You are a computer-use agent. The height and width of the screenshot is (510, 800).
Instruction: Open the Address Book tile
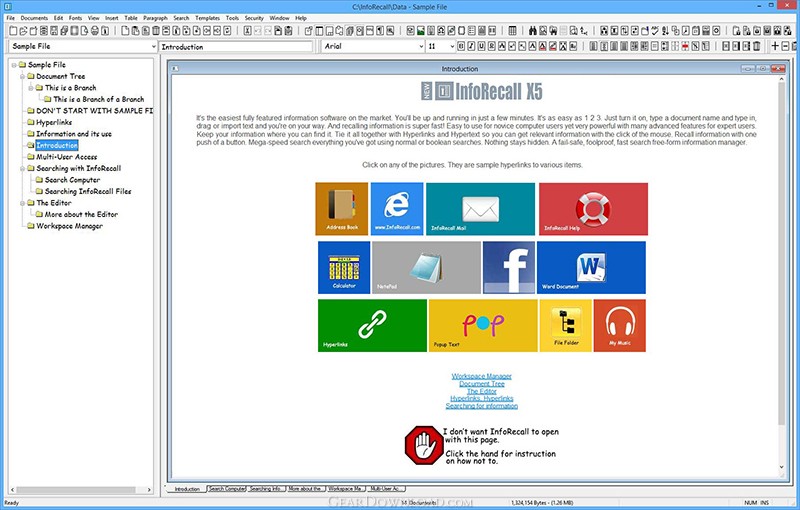[342, 209]
